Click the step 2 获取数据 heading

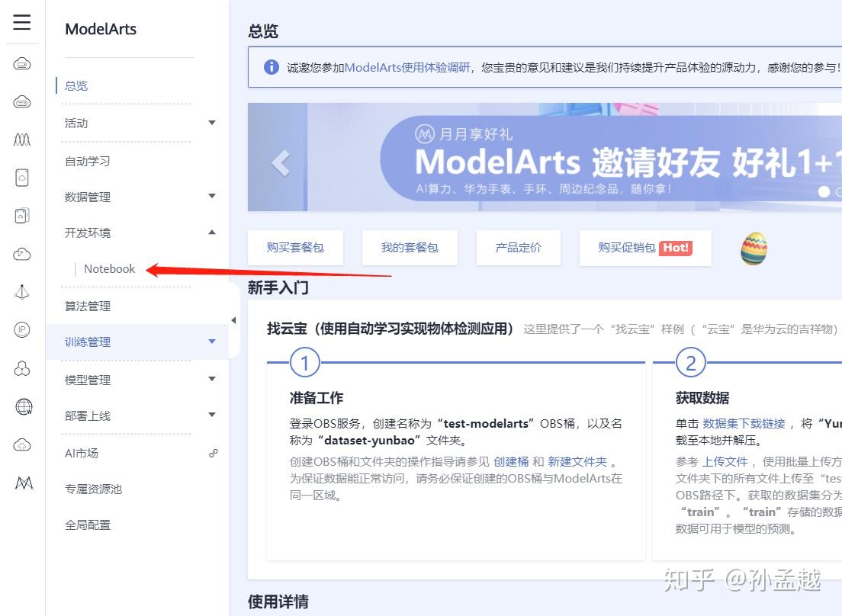pos(702,398)
